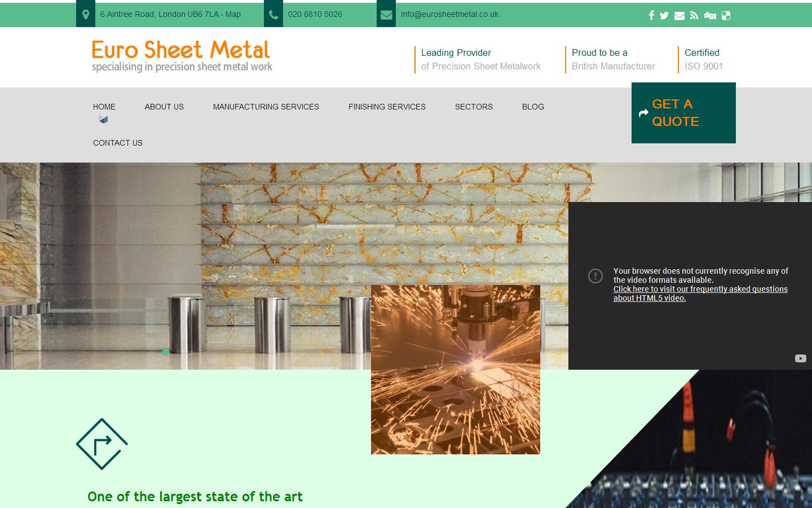This screenshot has width=812, height=508.
Task: Go to CONTACT US page
Action: 118,143
